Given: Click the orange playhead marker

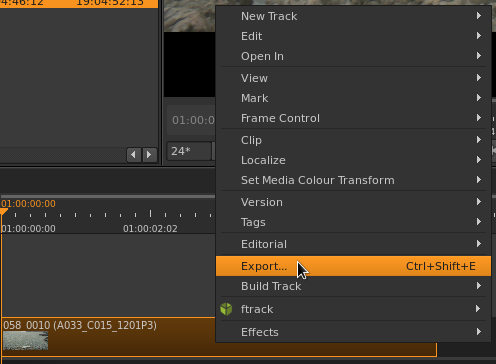Looking at the screenshot, I should [3, 212].
